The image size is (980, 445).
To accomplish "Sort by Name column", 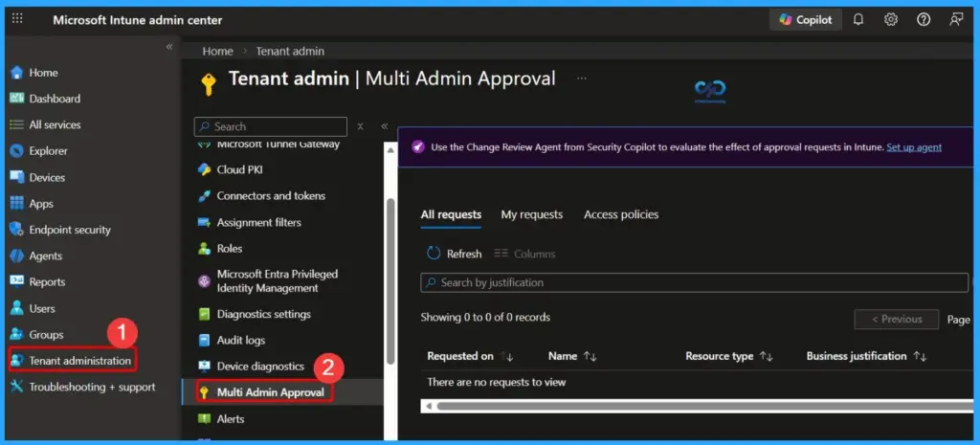I will point(572,356).
